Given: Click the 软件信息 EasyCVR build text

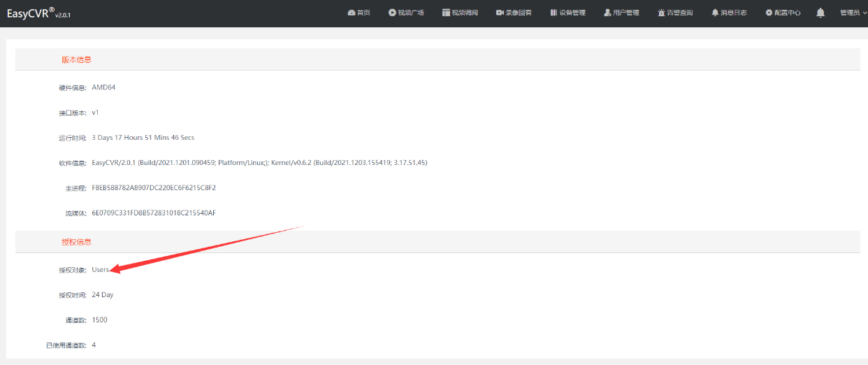Looking at the screenshot, I should pos(259,163).
